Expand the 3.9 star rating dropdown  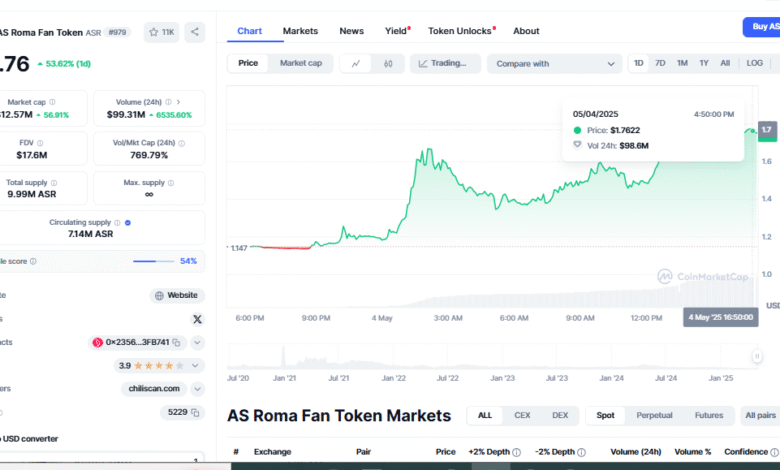(x=195, y=366)
